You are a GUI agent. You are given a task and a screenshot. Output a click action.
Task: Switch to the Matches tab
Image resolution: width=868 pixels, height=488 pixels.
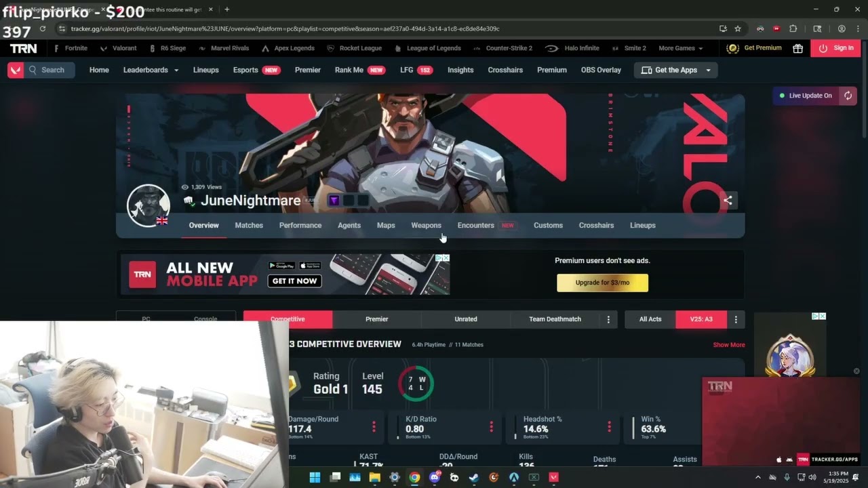(249, 225)
